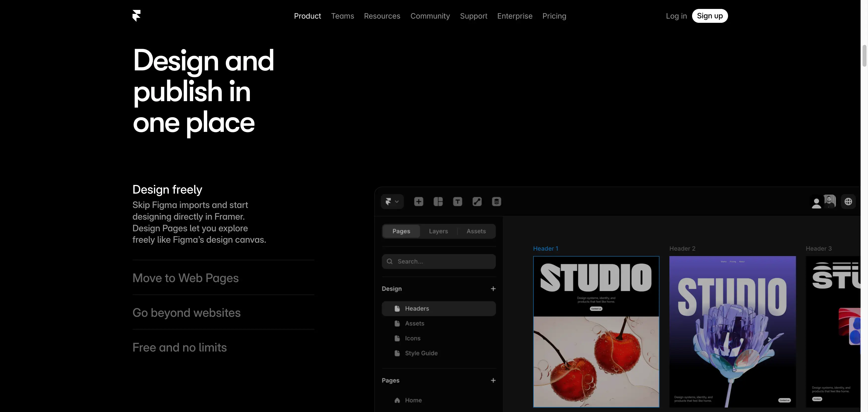Open the CMS database tool in the toolbar

[x=497, y=201]
